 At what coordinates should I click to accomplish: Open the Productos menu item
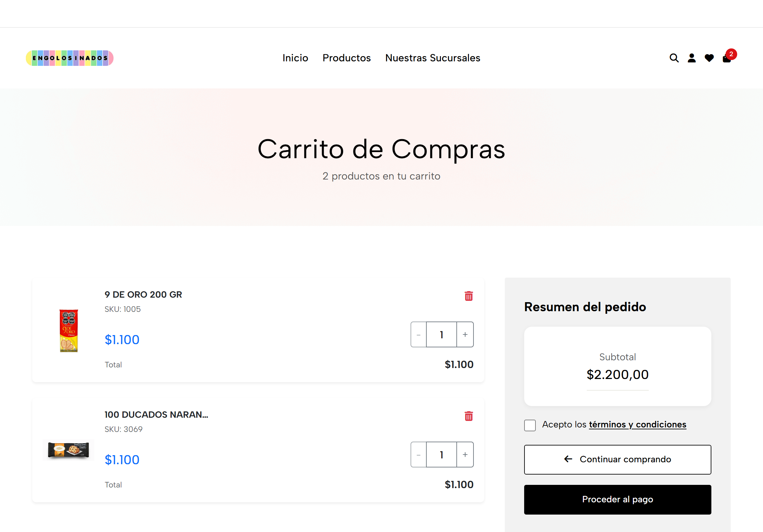[x=347, y=58]
